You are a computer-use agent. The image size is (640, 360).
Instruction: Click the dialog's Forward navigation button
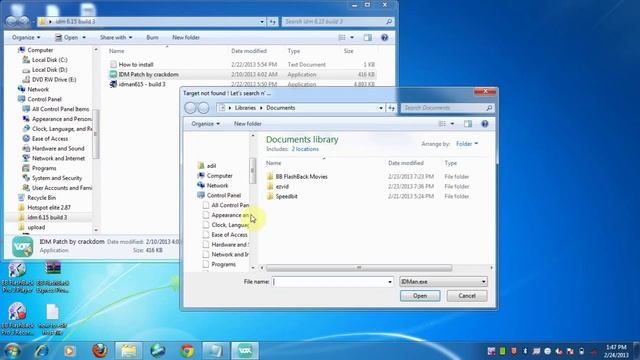coord(203,108)
